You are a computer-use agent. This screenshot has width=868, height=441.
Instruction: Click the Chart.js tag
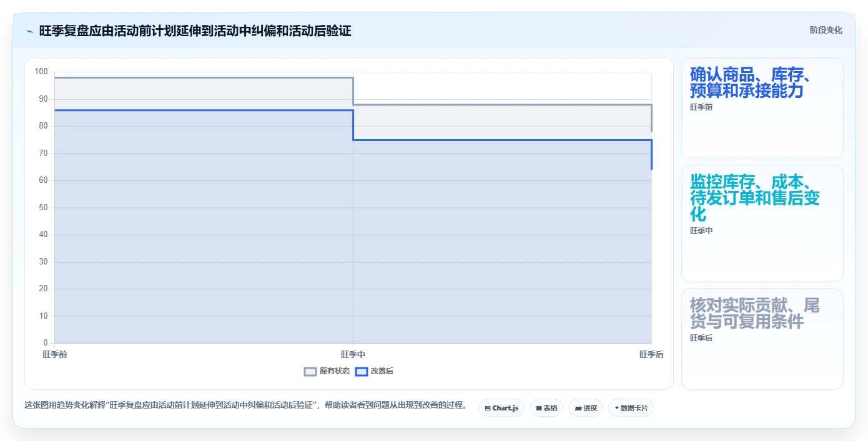501,408
